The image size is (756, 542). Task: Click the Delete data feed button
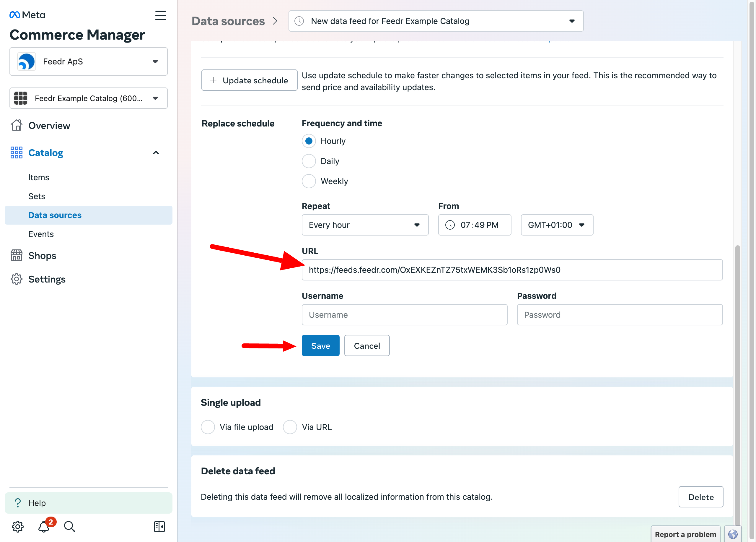pos(701,497)
